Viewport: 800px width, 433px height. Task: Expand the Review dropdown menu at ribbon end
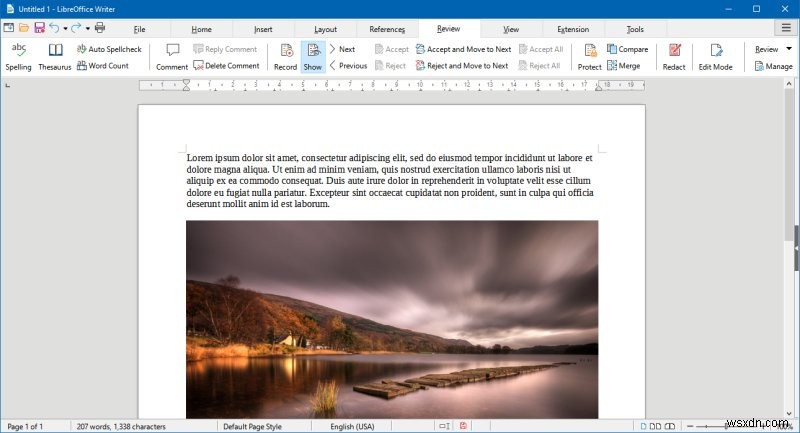coord(789,49)
